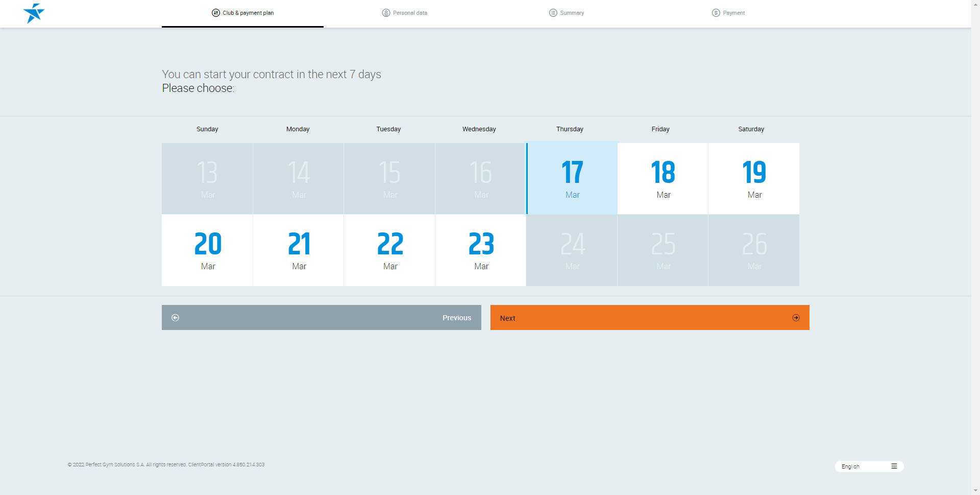The width and height of the screenshot is (980, 495).
Task: Select March 17 as start date
Action: 572,178
